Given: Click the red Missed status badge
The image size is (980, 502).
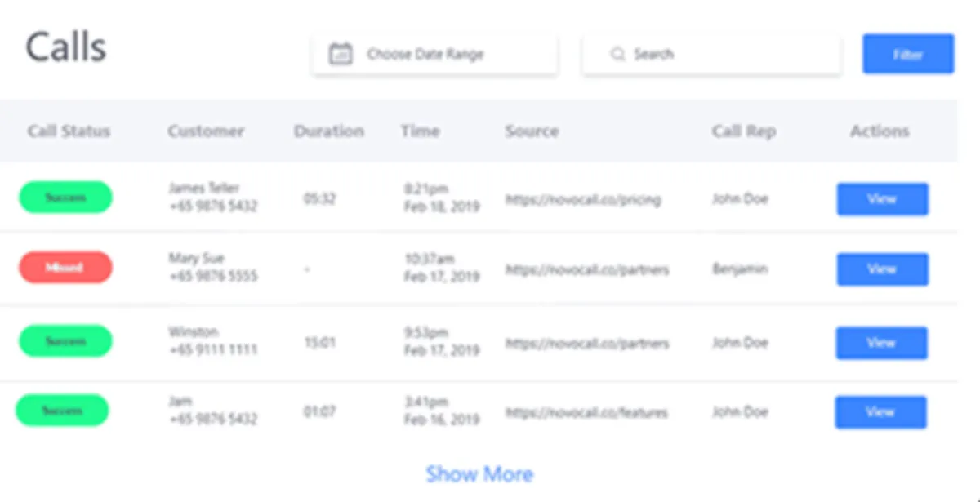Looking at the screenshot, I should tap(65, 268).
